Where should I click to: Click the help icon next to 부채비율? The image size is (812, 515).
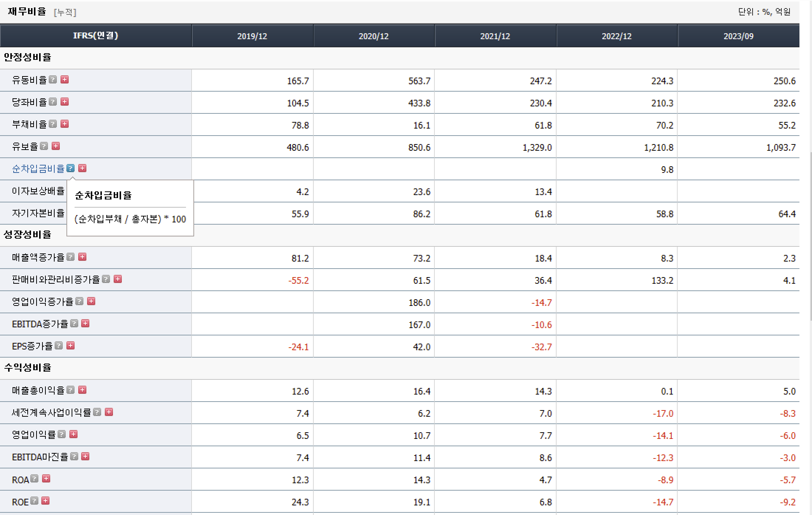coord(53,124)
